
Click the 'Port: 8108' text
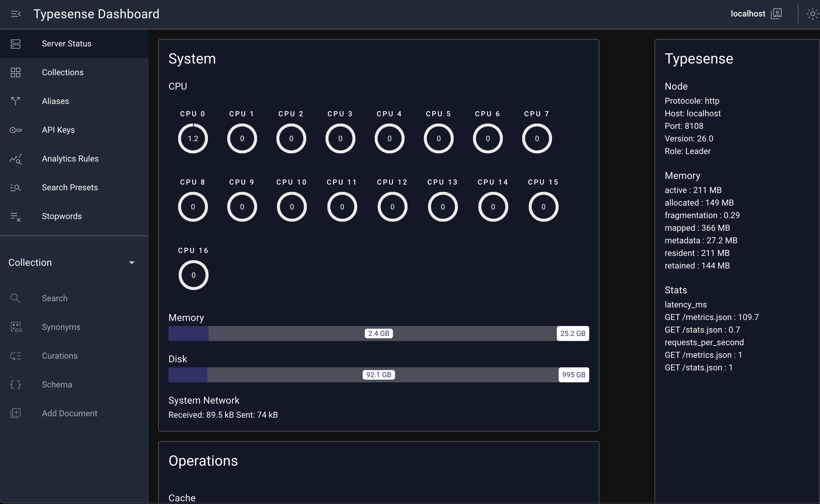point(684,126)
